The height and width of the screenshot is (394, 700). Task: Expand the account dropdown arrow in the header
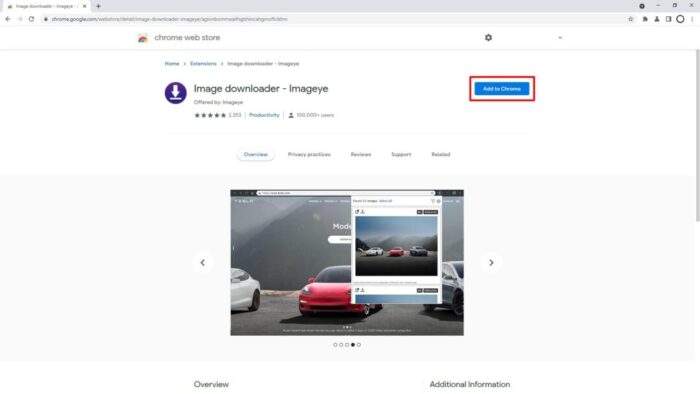[560, 38]
